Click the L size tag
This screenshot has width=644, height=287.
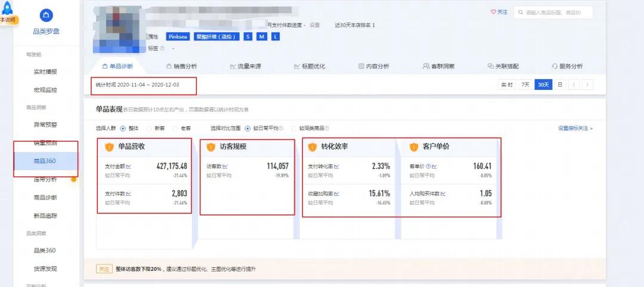(275, 36)
